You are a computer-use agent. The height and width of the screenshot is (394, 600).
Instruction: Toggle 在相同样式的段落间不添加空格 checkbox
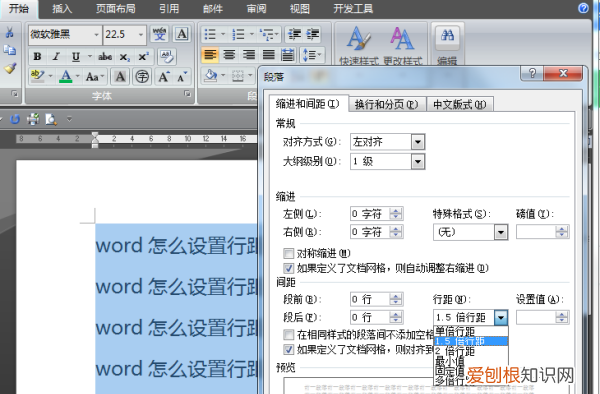pyautogui.click(x=289, y=335)
